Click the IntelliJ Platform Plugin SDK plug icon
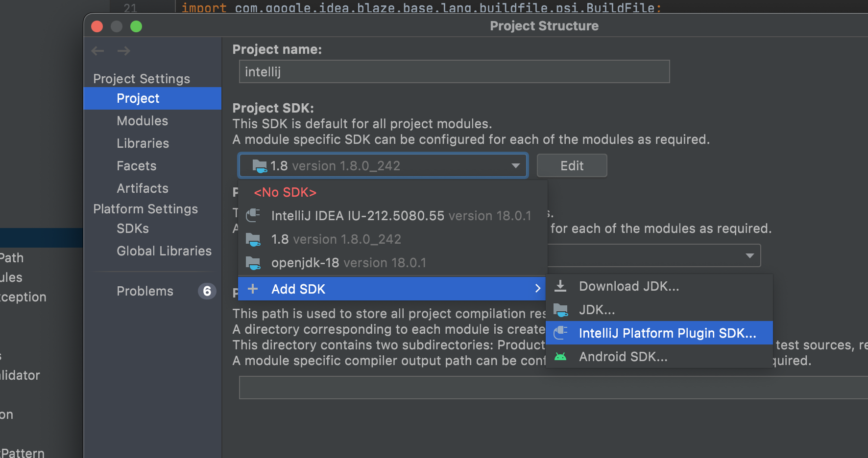The height and width of the screenshot is (458, 868). (x=560, y=333)
